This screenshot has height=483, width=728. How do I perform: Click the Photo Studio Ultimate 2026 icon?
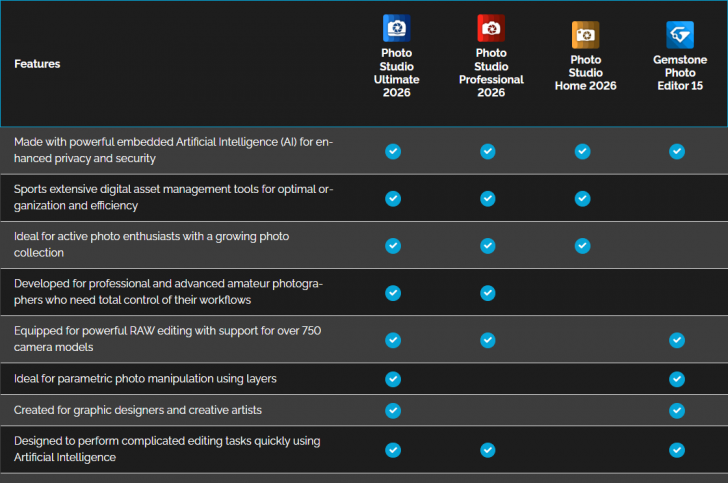coord(397,28)
